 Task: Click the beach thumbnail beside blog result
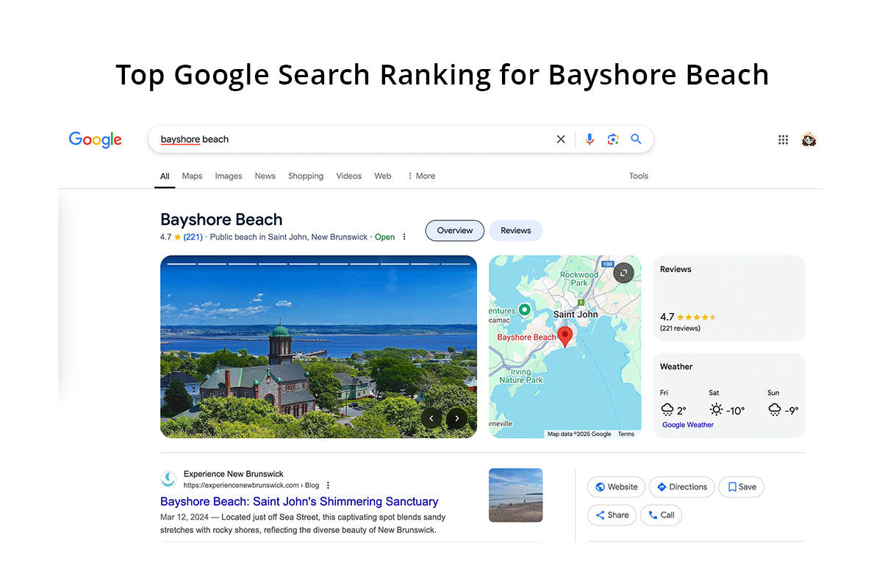click(x=516, y=495)
